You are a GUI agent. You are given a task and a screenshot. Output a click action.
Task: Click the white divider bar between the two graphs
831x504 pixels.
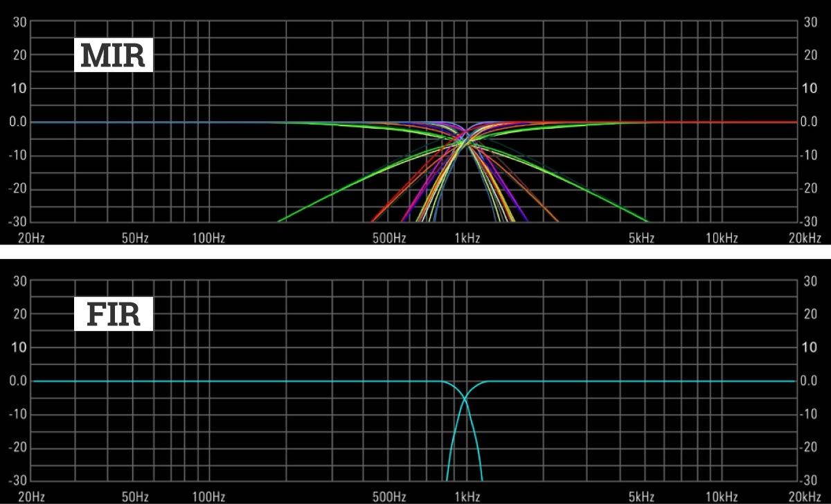(x=415, y=251)
